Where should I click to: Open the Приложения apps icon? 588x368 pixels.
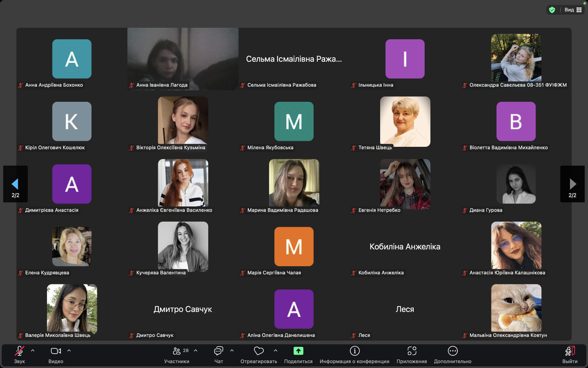412,351
